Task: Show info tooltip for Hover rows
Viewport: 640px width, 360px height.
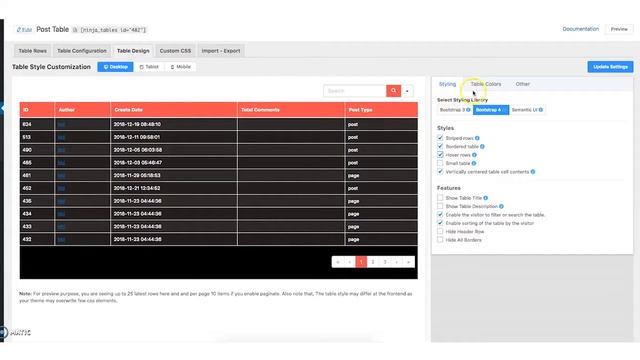Action: tap(474, 155)
